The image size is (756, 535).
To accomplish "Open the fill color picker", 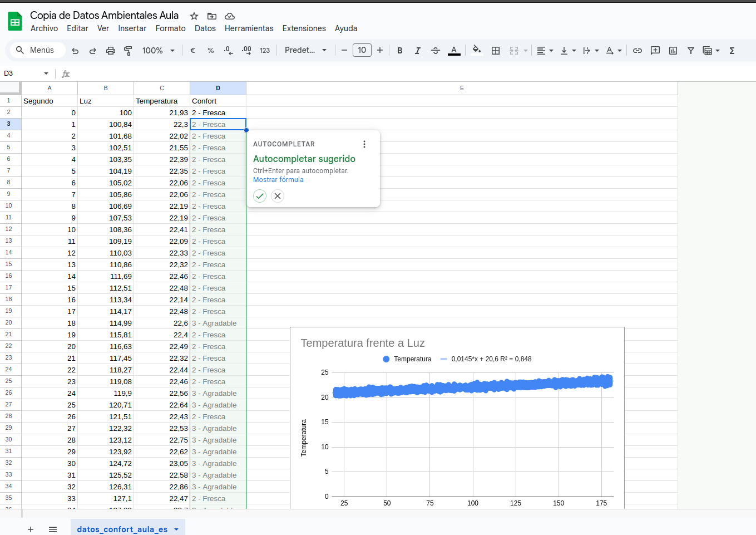I will [x=476, y=50].
